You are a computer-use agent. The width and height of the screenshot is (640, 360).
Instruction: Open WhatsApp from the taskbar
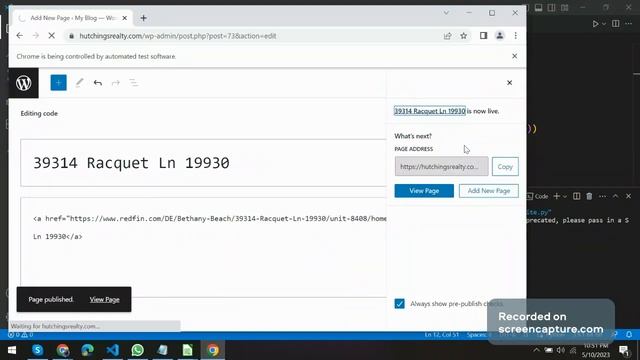point(138,350)
